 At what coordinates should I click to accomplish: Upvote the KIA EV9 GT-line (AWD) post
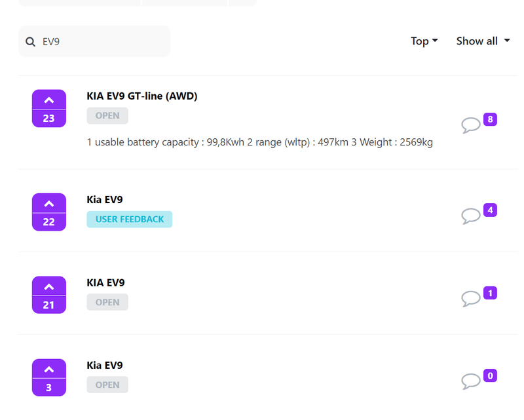coord(49,100)
